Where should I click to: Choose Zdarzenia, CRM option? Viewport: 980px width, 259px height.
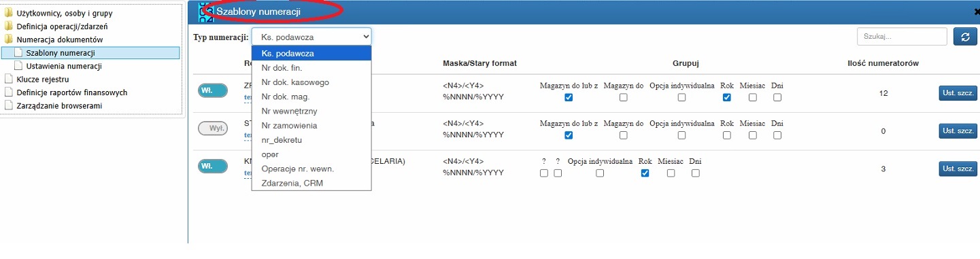pos(311,183)
